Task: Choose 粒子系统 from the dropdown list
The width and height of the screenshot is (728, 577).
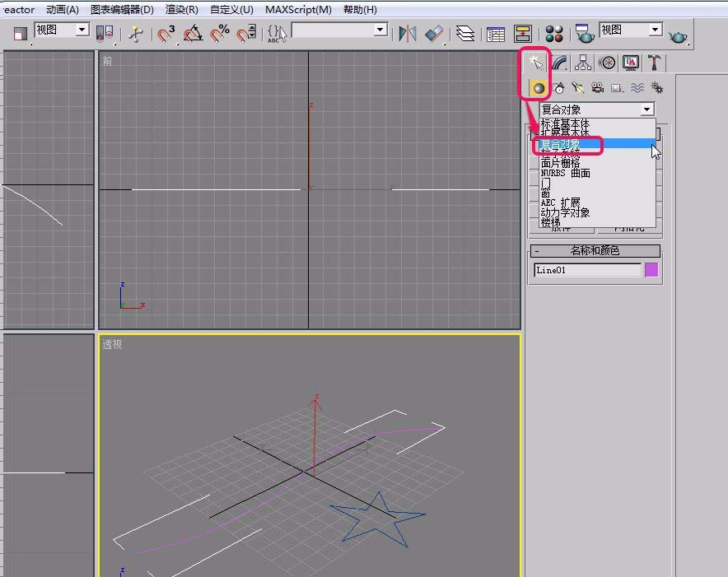Action: coord(560,153)
